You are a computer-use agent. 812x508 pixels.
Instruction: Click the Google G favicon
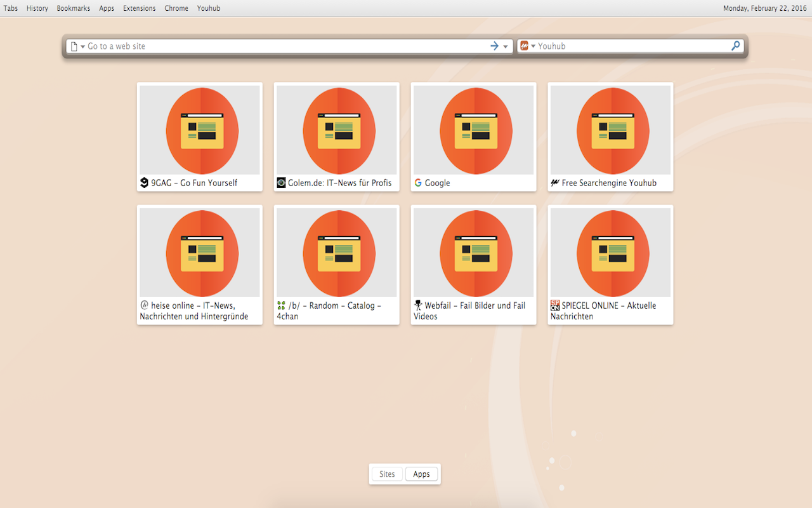coord(418,183)
